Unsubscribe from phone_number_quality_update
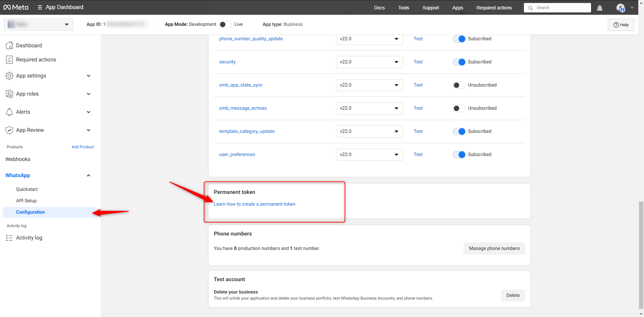 [459, 39]
